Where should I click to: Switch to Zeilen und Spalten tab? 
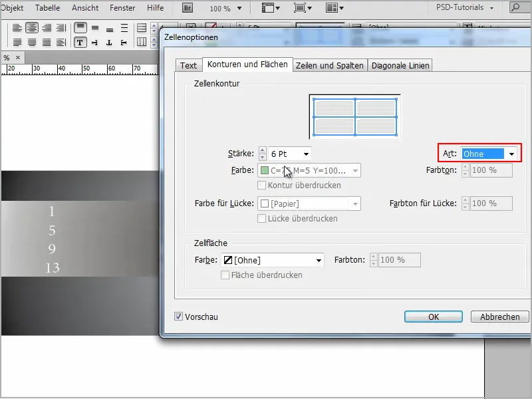click(x=329, y=65)
